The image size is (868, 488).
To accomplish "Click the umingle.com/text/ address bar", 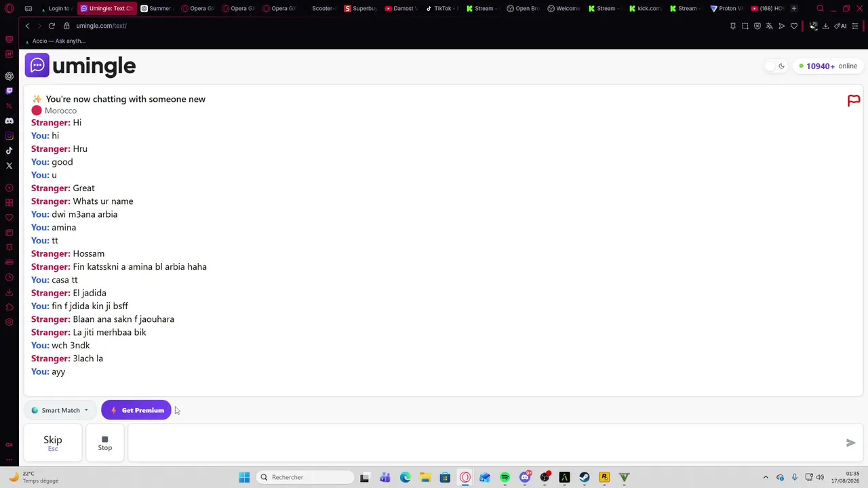I will point(101,26).
